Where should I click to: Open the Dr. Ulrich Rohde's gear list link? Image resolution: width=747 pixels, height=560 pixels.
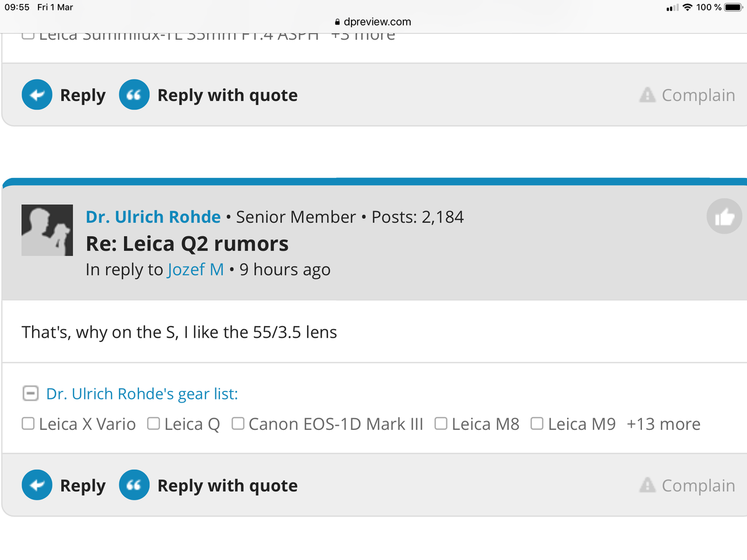[x=142, y=394]
